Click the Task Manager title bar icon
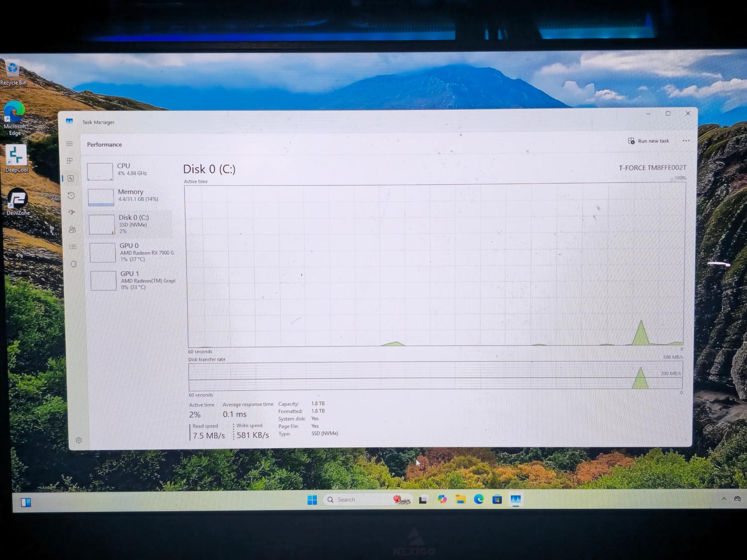Screen dimensions: 747x560 tap(69, 121)
